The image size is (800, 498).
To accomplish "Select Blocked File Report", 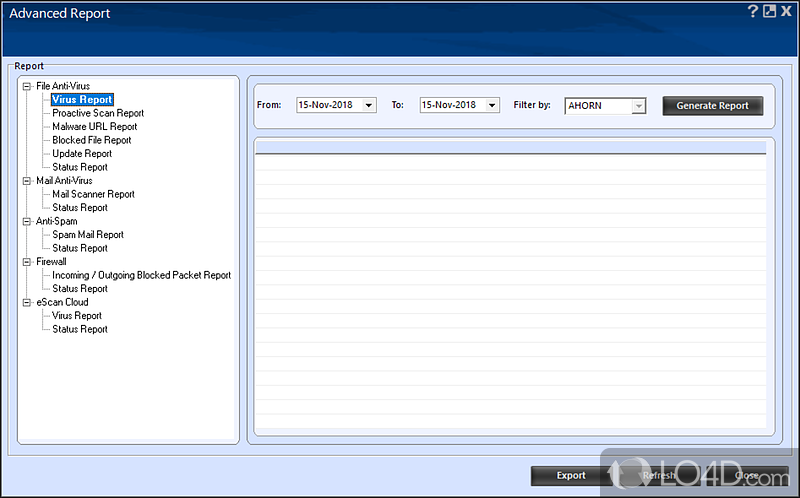I will 92,140.
